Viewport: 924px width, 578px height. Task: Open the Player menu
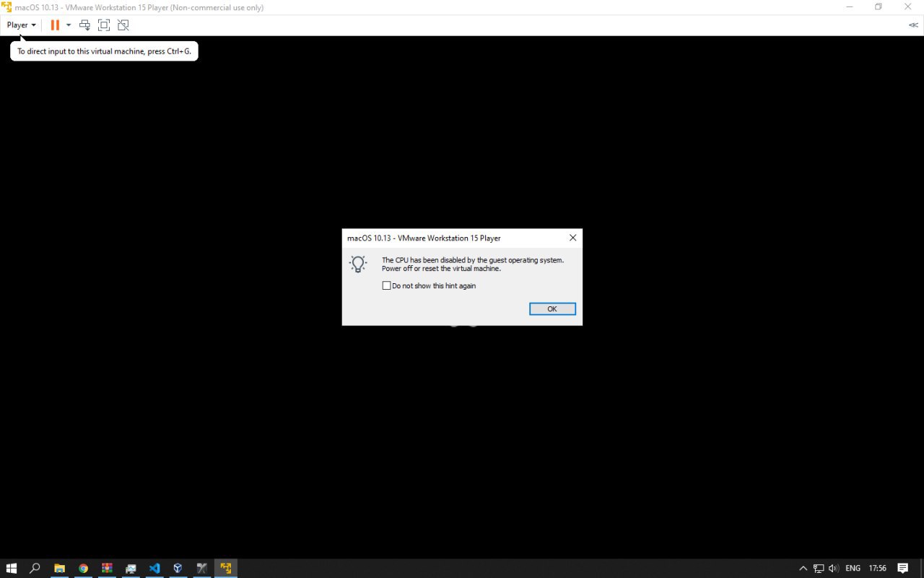(21, 25)
